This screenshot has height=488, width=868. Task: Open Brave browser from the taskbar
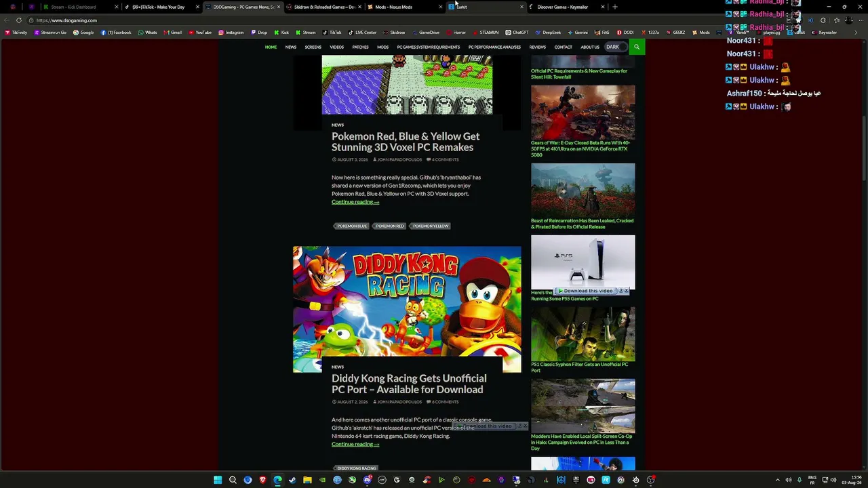[x=262, y=480]
